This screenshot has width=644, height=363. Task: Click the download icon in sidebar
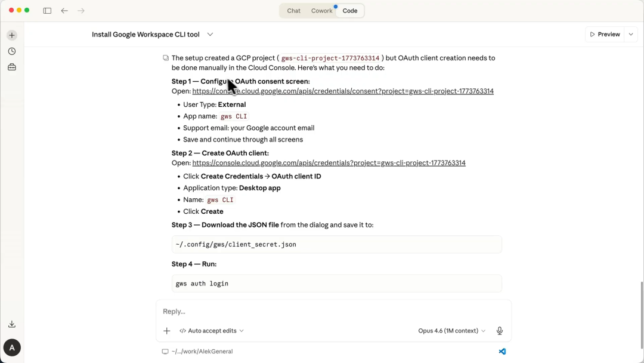point(12,324)
